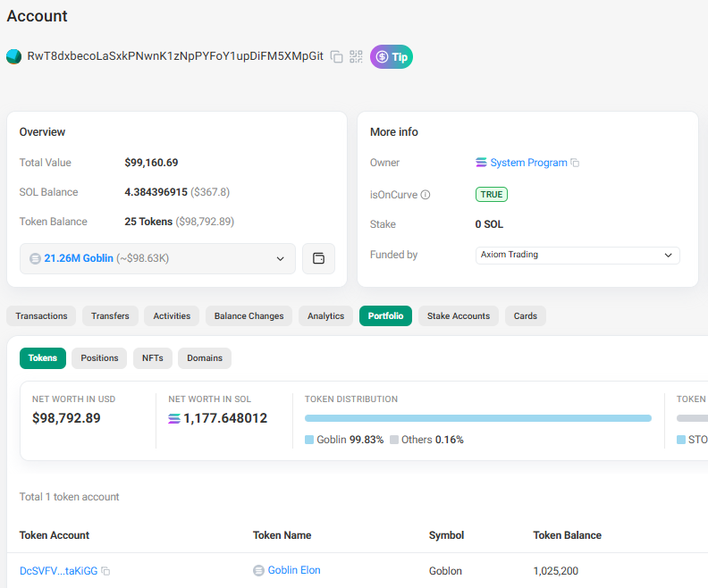Show the address QR code
The width and height of the screenshot is (708, 588).
(x=356, y=56)
